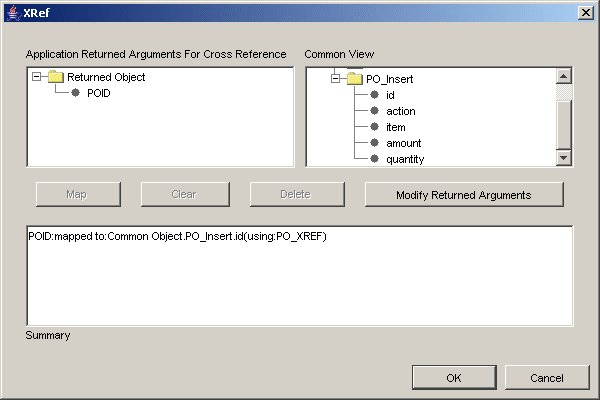Confirm with the OK button

(x=454, y=377)
